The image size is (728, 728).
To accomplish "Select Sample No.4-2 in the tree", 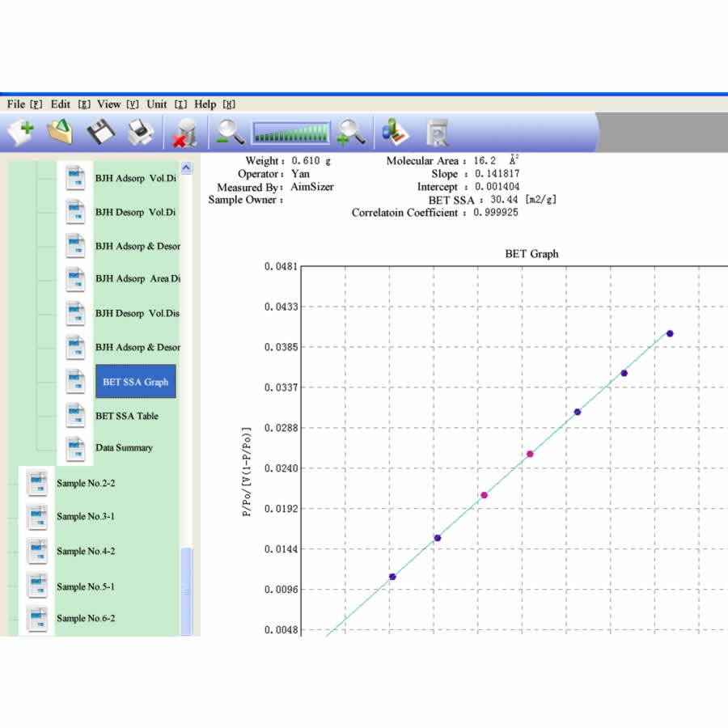I will pyautogui.click(x=86, y=551).
